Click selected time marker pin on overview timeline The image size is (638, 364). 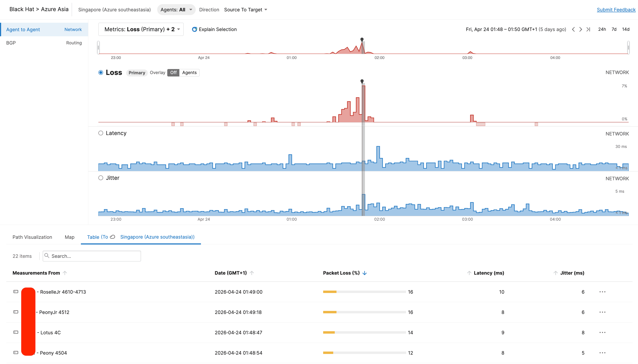(x=362, y=39)
